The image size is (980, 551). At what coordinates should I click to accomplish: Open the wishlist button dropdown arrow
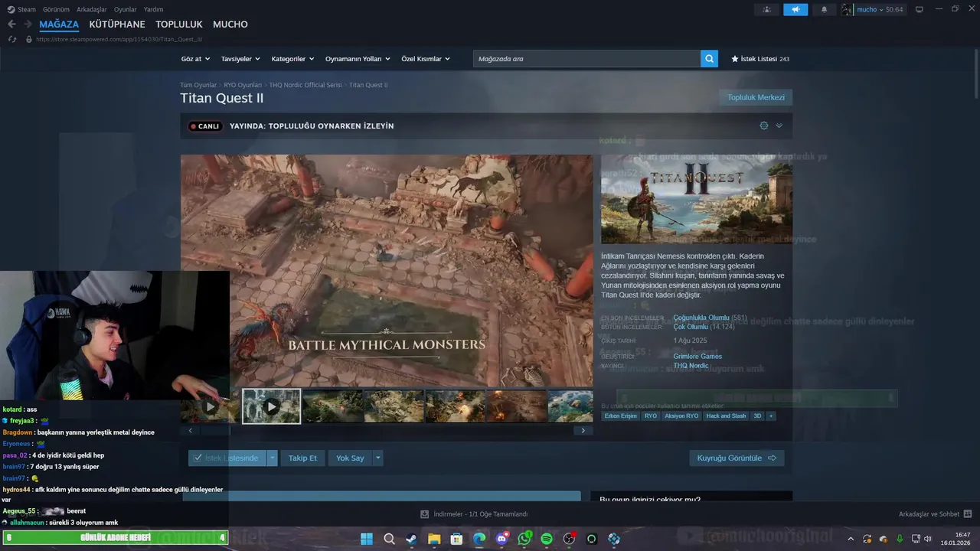(x=272, y=458)
